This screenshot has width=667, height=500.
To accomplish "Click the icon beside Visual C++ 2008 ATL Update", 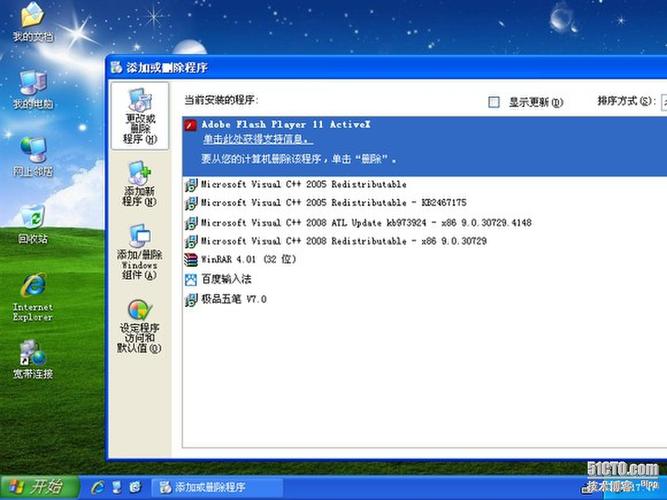I will click(191, 223).
